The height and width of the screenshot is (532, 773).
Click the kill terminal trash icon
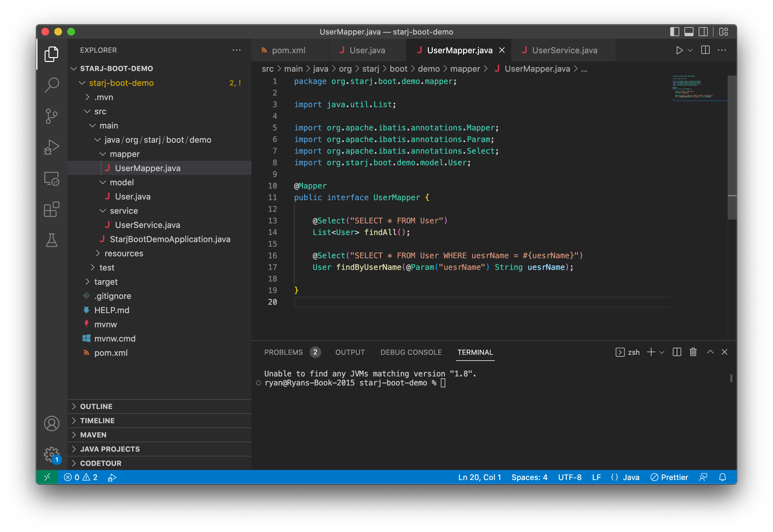point(693,352)
